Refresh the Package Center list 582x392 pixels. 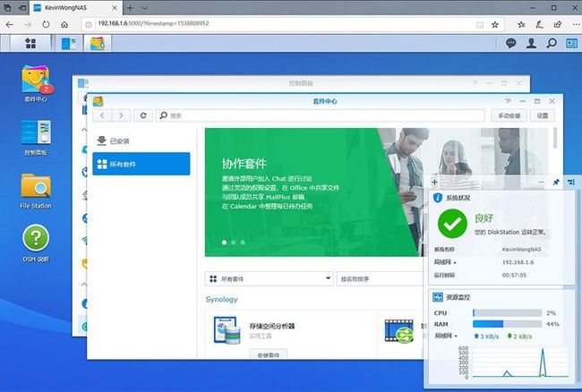click(x=143, y=115)
